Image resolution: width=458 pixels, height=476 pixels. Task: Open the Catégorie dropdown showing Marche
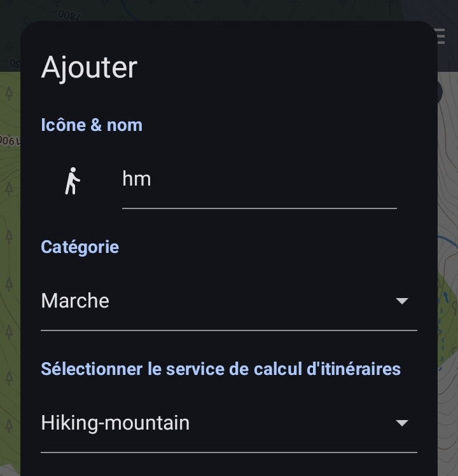(x=228, y=301)
